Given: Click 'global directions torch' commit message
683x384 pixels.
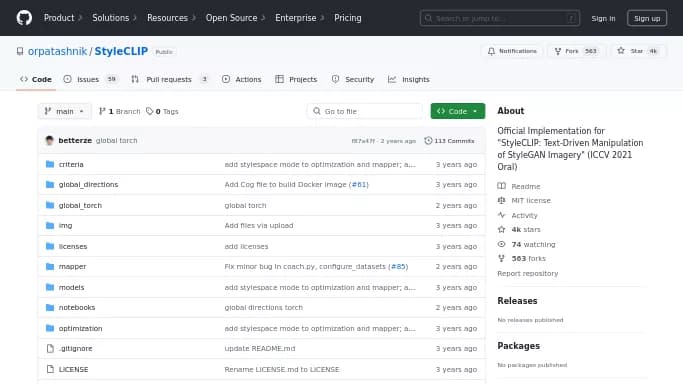Looking at the screenshot, I should pos(264,307).
